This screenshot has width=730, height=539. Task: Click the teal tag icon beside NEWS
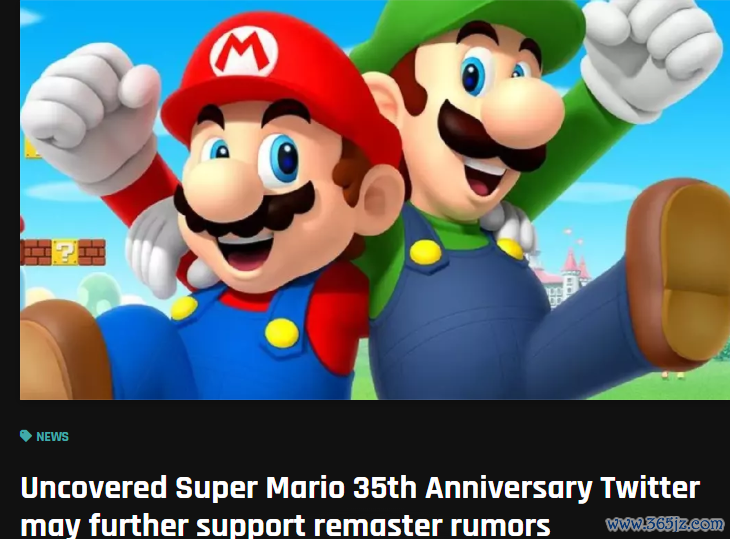coord(26,436)
